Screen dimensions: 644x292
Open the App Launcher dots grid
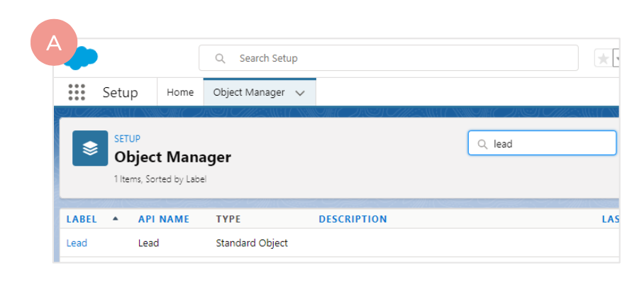tap(77, 92)
